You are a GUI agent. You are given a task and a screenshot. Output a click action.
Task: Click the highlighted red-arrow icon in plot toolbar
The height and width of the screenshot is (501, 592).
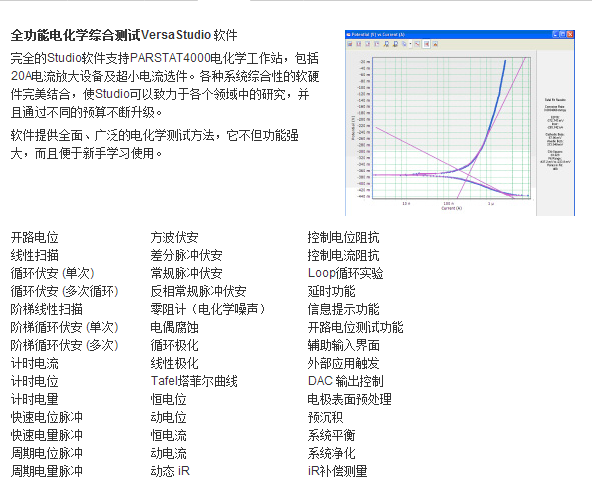click(426, 44)
